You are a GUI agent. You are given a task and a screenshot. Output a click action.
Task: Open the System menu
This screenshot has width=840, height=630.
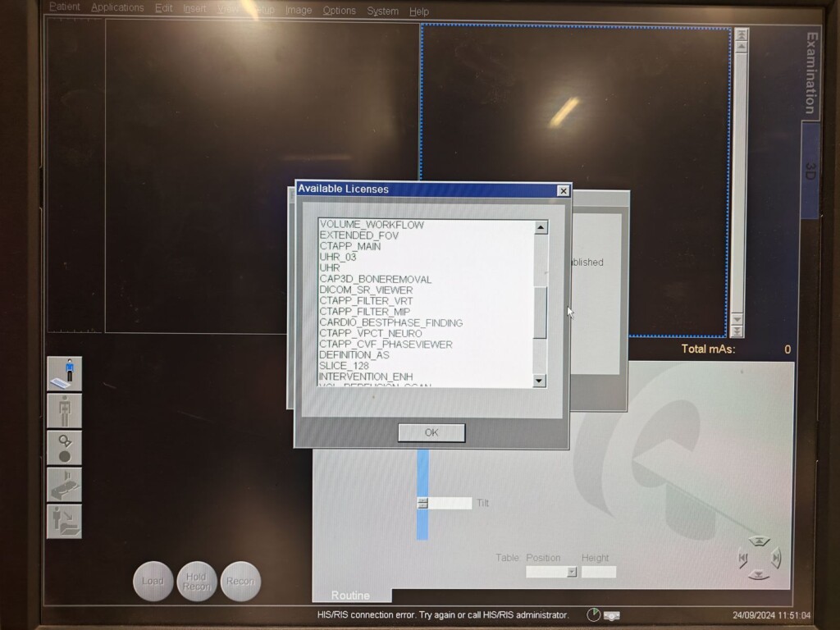(382, 11)
